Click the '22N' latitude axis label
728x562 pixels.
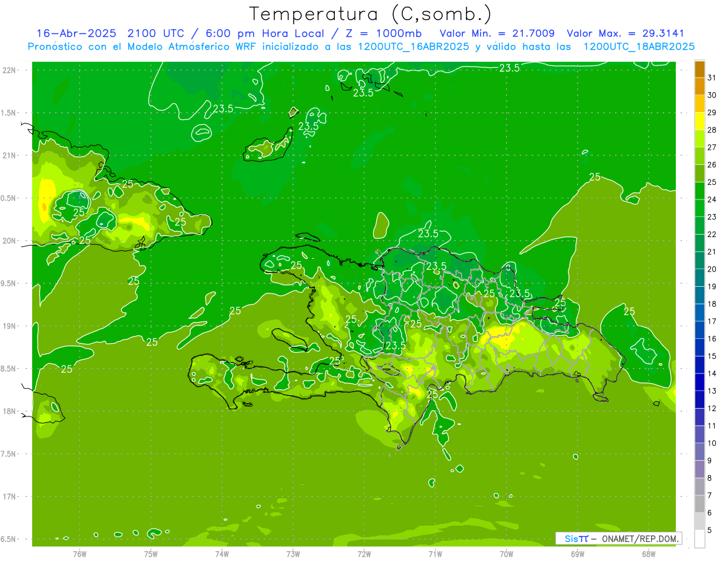click(10, 70)
